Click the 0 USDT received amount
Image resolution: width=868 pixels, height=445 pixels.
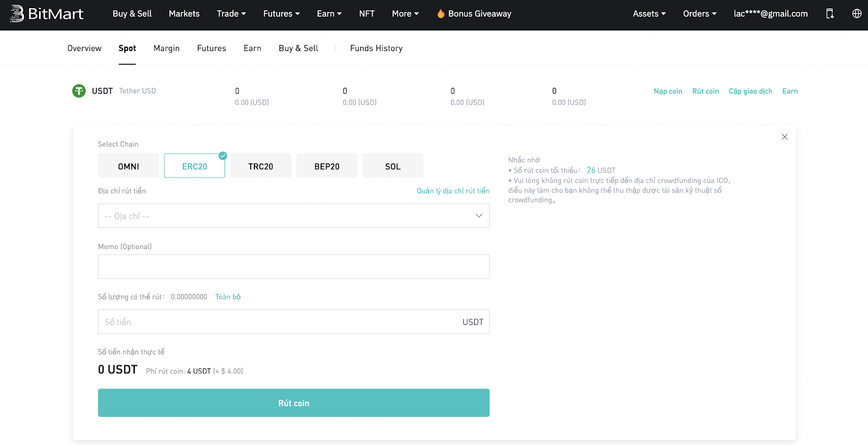(118, 370)
